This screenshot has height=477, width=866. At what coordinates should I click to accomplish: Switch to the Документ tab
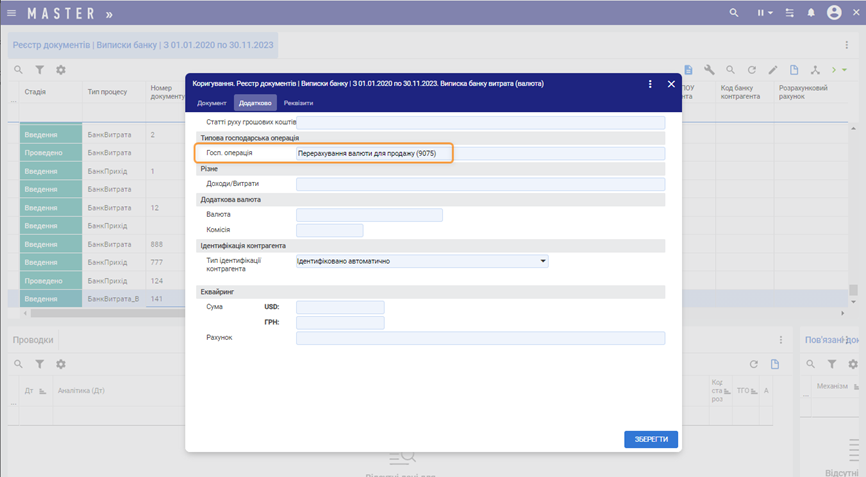click(211, 103)
